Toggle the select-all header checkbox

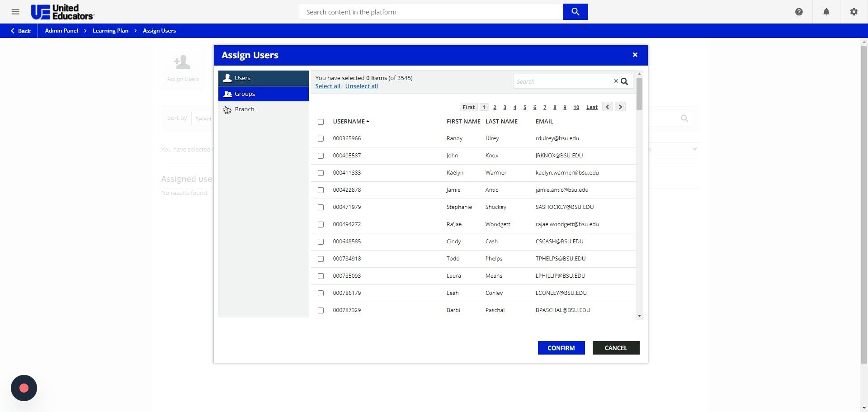click(321, 122)
